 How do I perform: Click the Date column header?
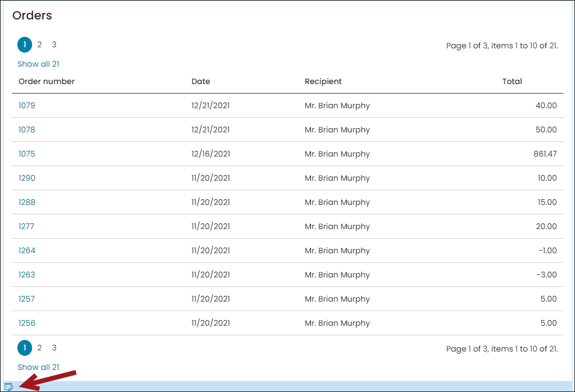(x=200, y=81)
